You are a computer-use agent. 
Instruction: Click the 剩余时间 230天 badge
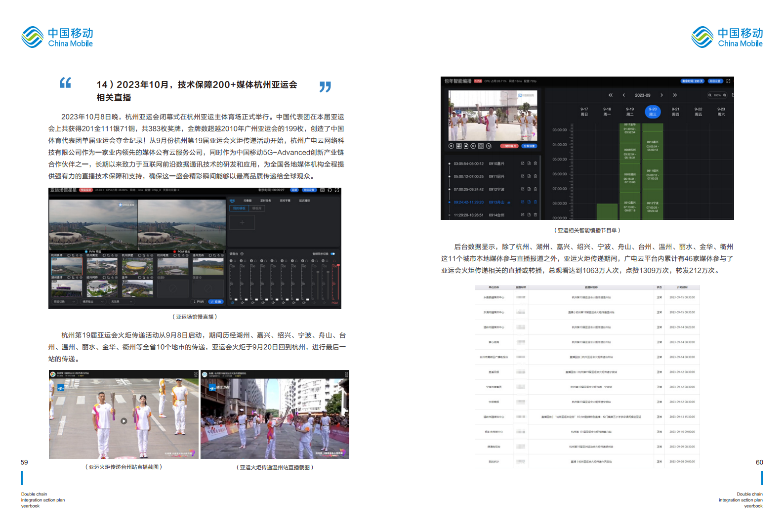pos(693,81)
